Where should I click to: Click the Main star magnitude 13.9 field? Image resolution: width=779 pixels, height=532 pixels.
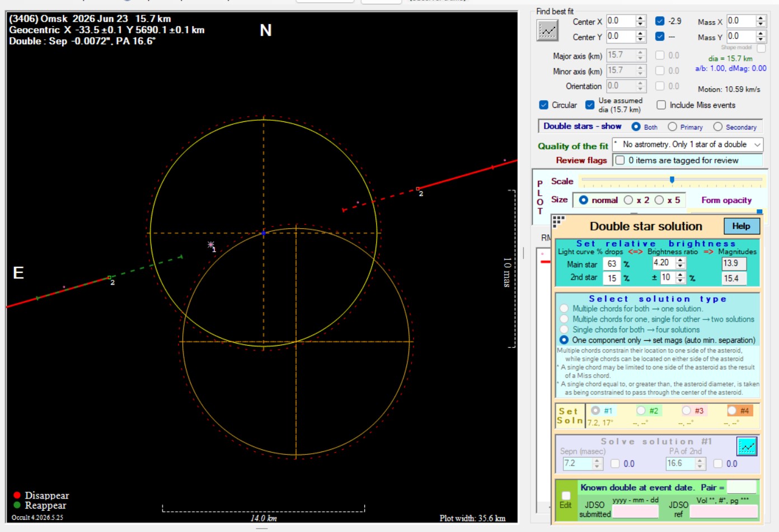pyautogui.click(x=734, y=263)
